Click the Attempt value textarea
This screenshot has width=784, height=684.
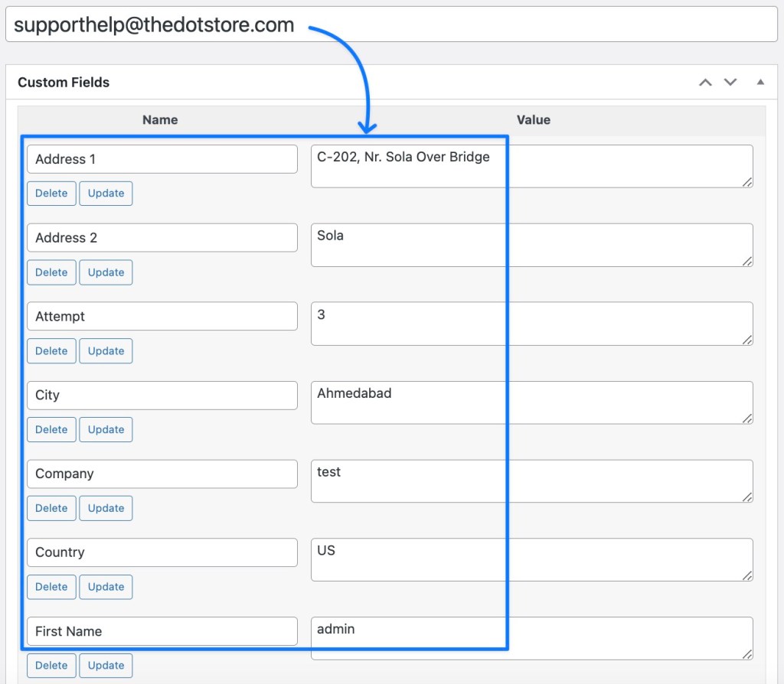tap(532, 324)
